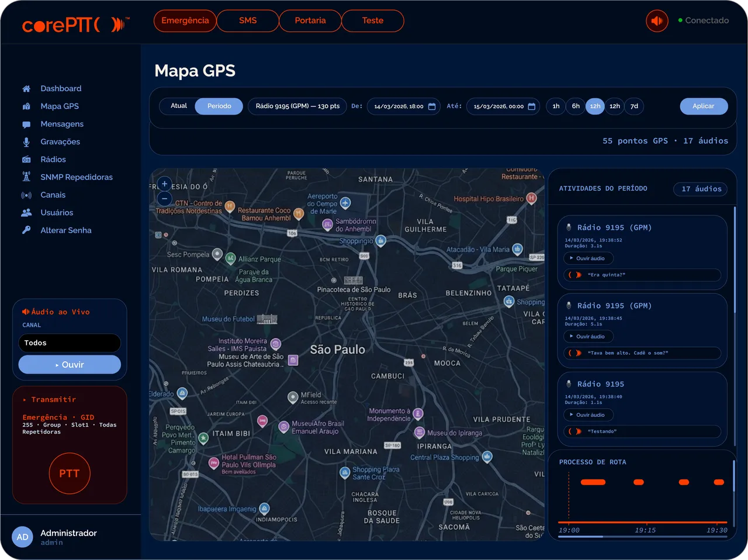Select the 6h range preset

pos(576,106)
